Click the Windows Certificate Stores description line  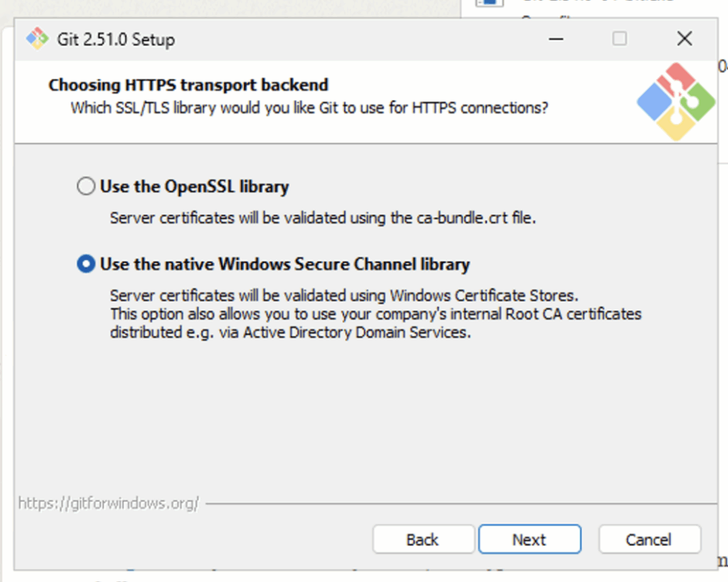(x=345, y=295)
